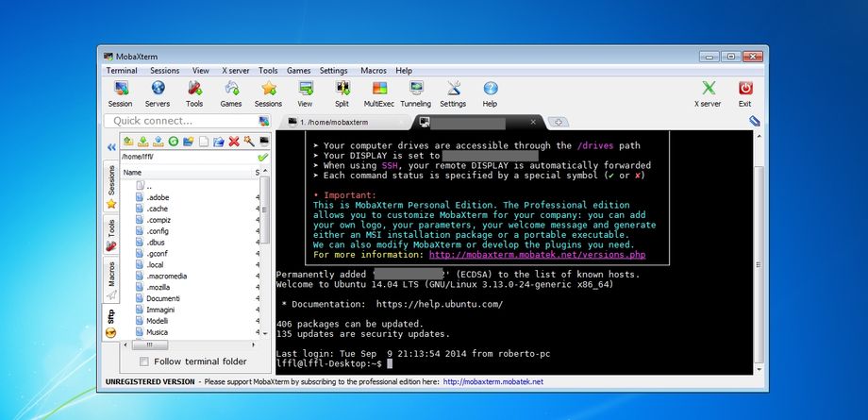Click the paperclip attach icon near tabs
868x420 pixels.
pyautogui.click(x=754, y=121)
